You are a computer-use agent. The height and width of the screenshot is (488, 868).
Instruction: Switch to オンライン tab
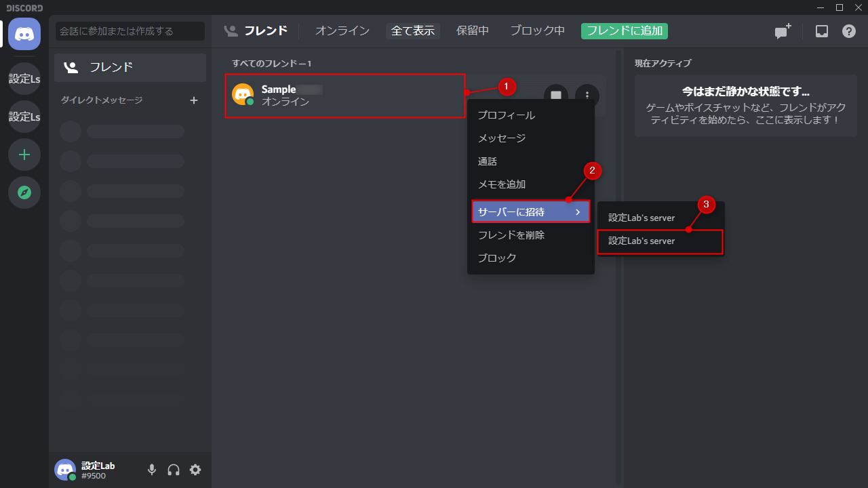[x=342, y=30]
